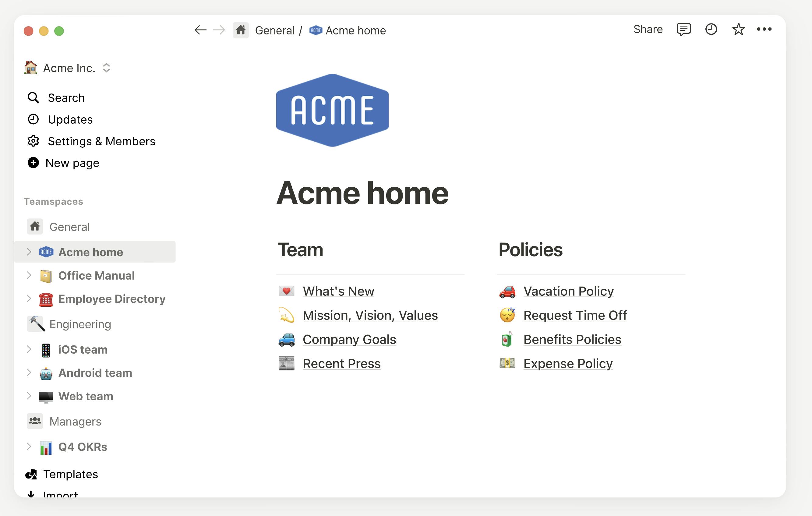Click the Search magnifier in sidebar

[x=33, y=98]
